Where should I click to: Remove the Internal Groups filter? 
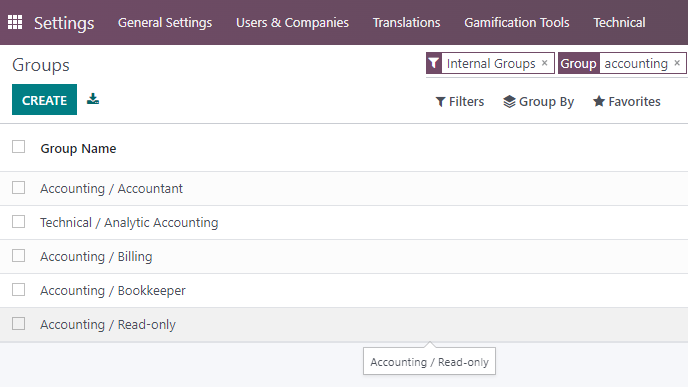pos(545,63)
